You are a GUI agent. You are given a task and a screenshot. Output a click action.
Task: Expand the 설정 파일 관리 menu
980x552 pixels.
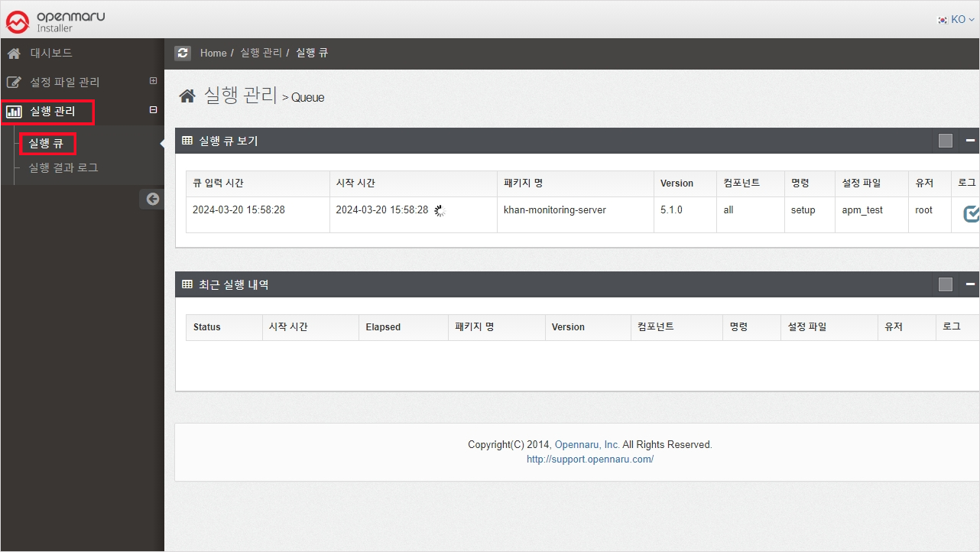pyautogui.click(x=153, y=81)
